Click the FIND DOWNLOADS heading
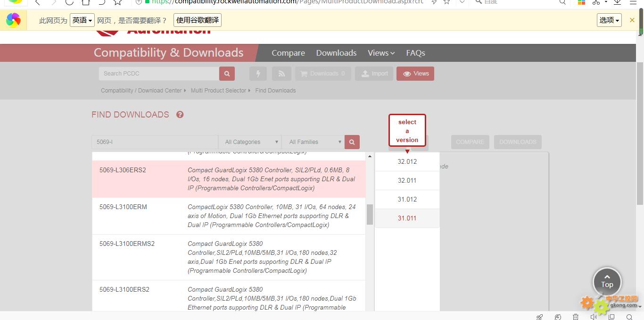This screenshot has height=320, width=644. coord(130,115)
